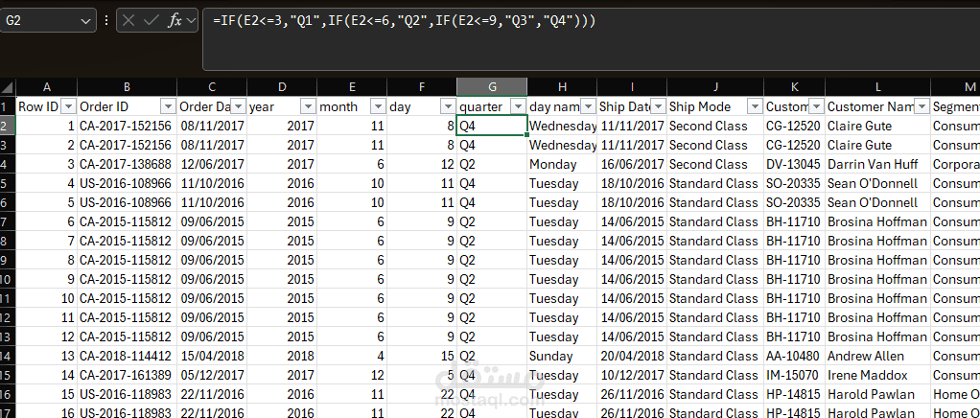Open Order ID filter dropdown

click(x=168, y=106)
